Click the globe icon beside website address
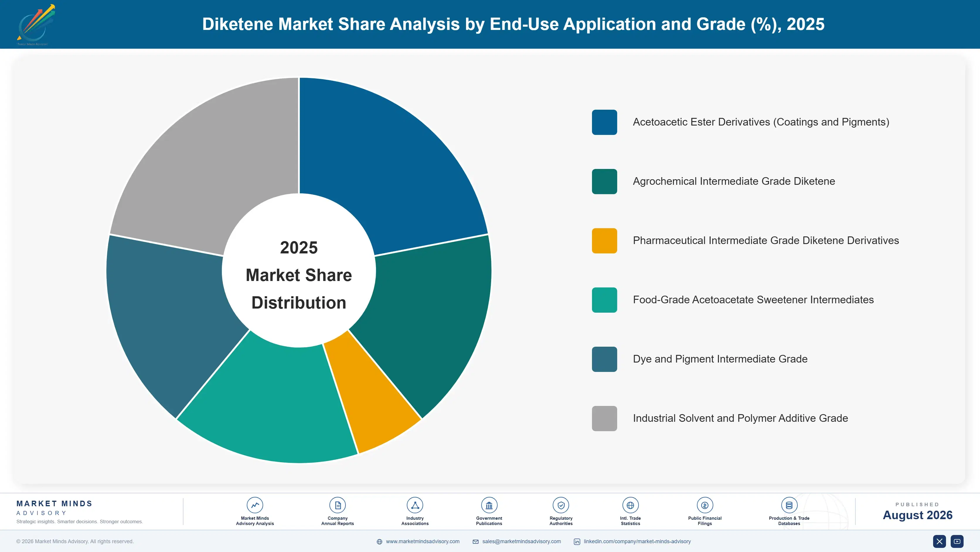980x552 pixels. click(379, 542)
